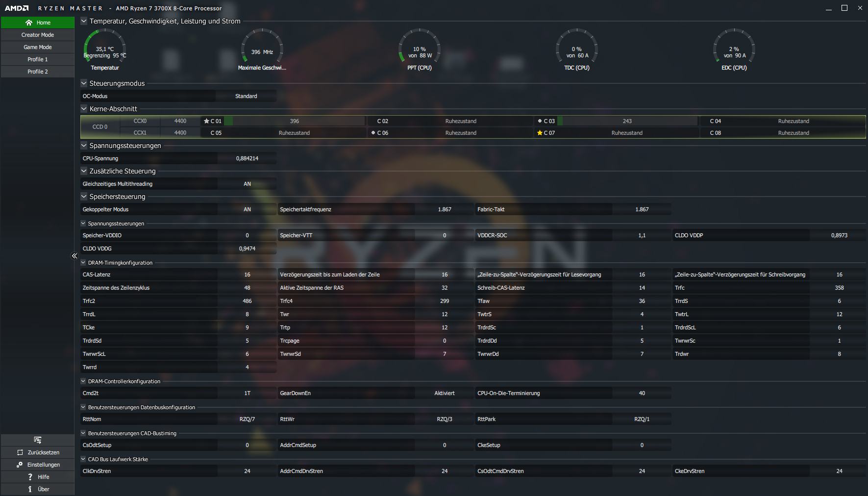
Task: Collapse the Speichersteuerung section
Action: tap(84, 197)
